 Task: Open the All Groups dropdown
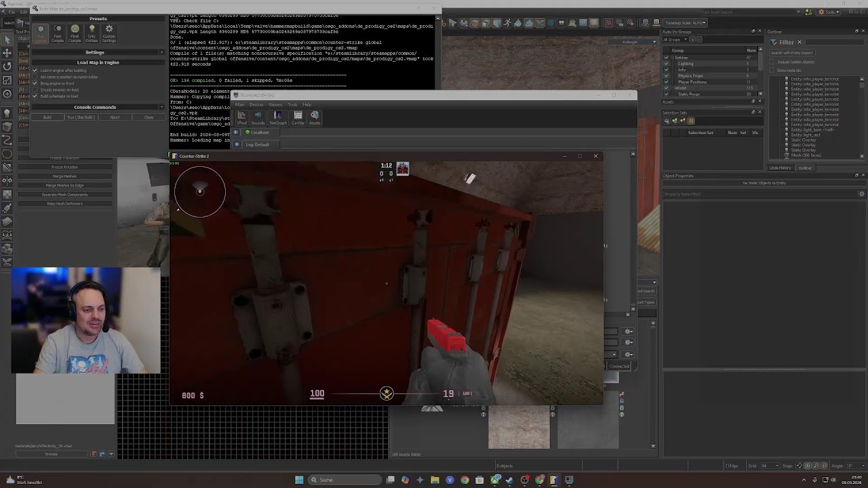pos(675,39)
